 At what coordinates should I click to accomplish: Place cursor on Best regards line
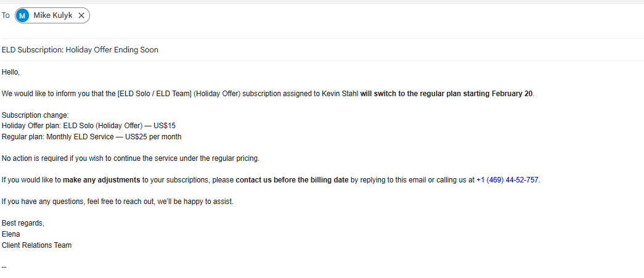(23, 223)
